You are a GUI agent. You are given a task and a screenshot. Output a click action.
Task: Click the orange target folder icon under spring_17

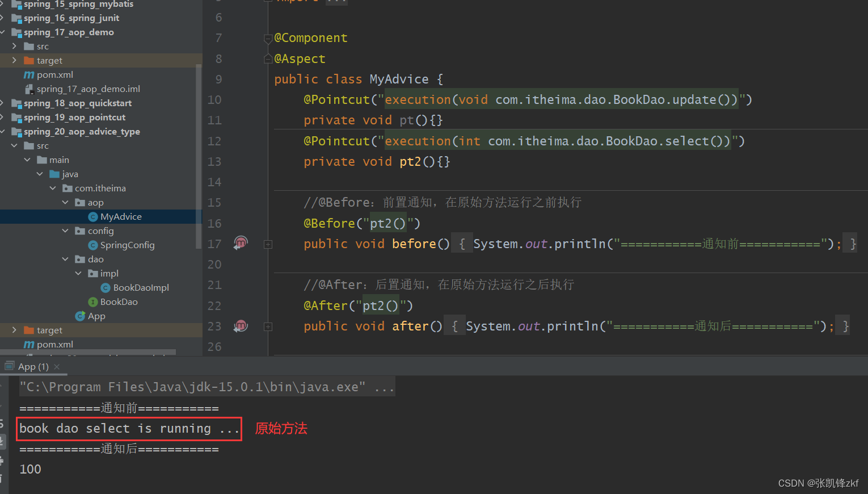click(x=29, y=61)
